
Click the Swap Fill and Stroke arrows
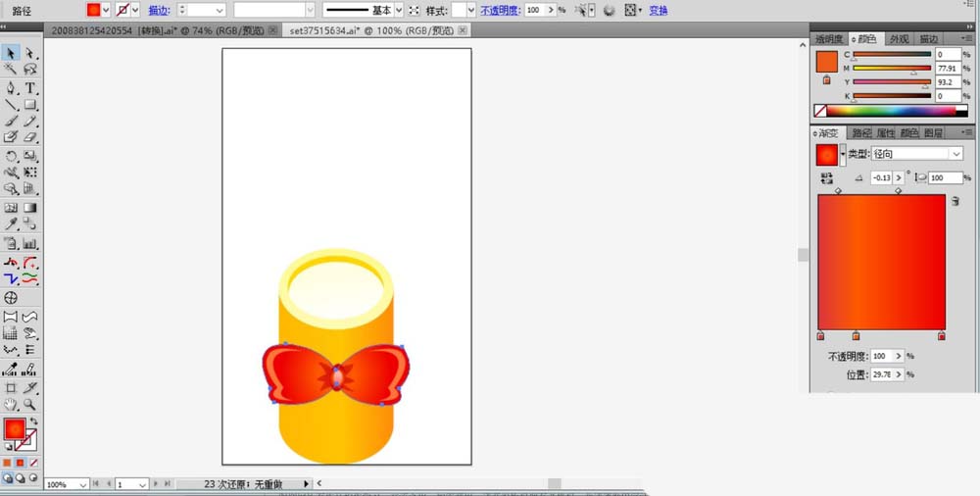coord(33,422)
